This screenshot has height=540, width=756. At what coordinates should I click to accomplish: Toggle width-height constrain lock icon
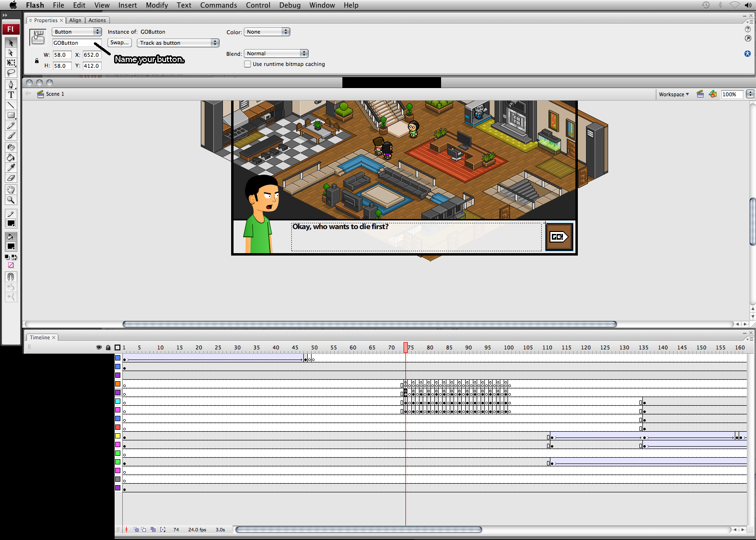click(x=37, y=61)
